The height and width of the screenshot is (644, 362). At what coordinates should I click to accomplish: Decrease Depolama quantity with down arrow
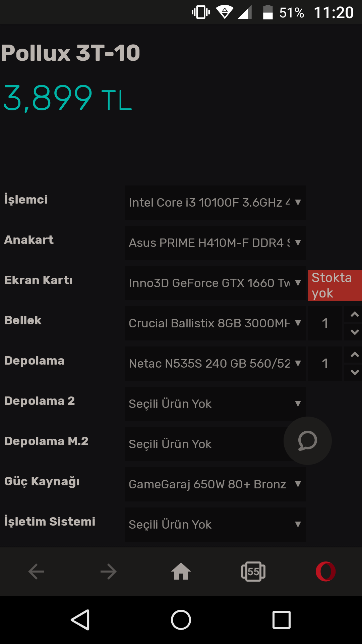pyautogui.click(x=354, y=372)
